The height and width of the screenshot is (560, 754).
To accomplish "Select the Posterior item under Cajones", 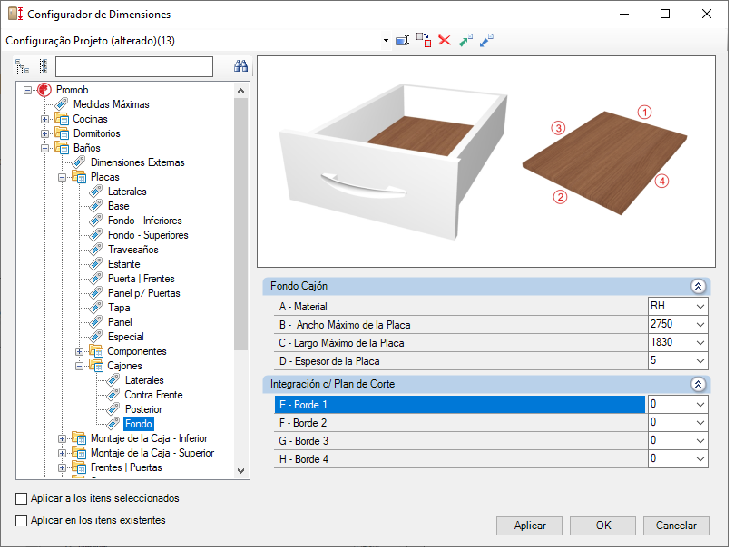I will pyautogui.click(x=143, y=409).
